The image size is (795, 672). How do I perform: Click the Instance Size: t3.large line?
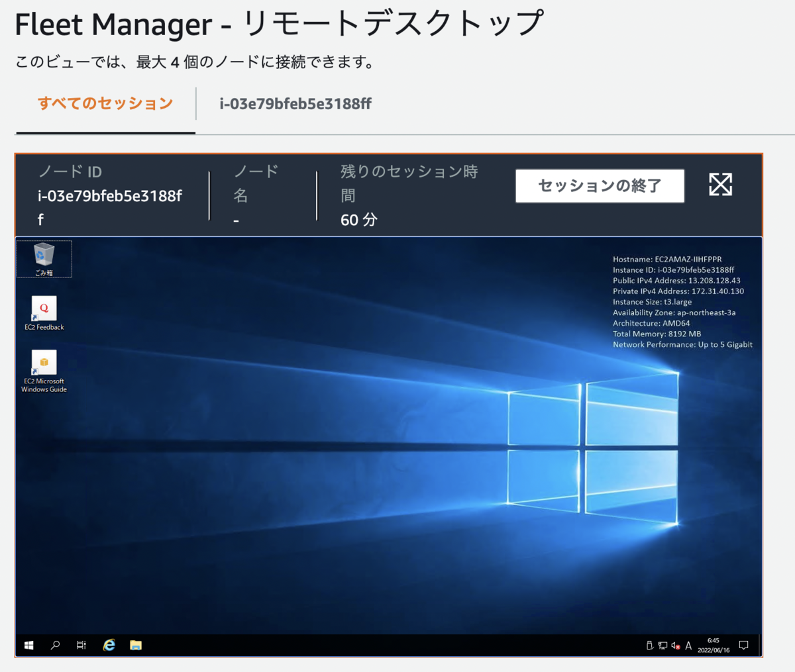point(652,302)
